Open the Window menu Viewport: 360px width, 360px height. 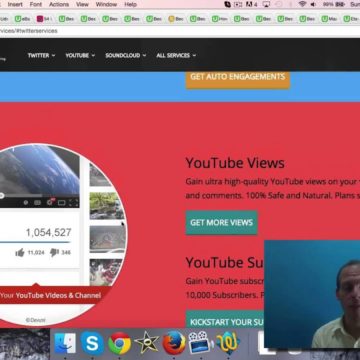point(106,4)
